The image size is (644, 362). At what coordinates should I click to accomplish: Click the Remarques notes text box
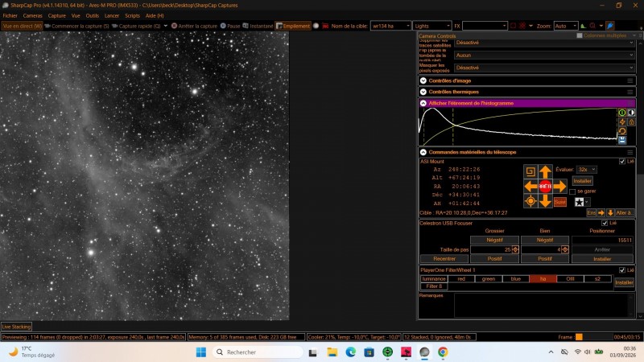coord(544,305)
